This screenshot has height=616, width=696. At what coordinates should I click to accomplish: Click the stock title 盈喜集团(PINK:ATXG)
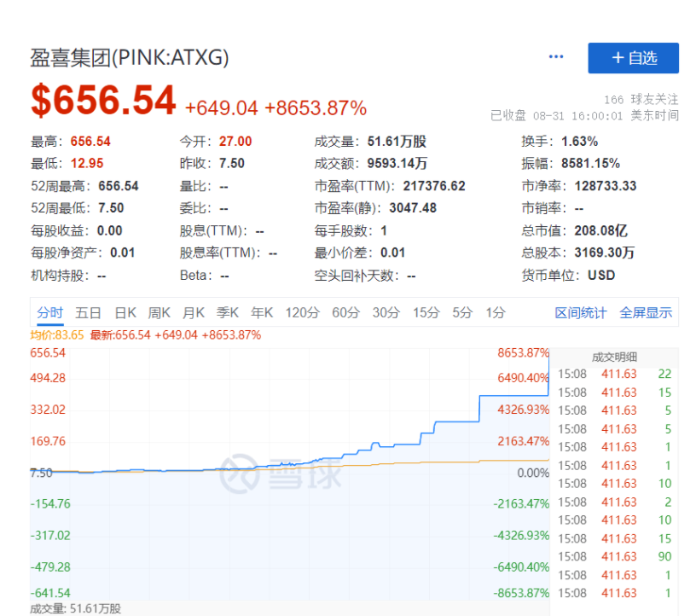[130, 58]
